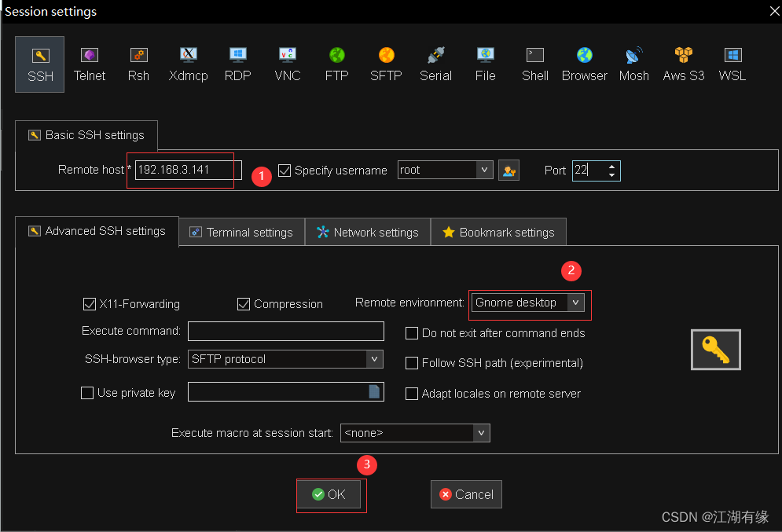This screenshot has height=532, width=782.
Task: Browse for private key file icon
Action: pos(374,392)
